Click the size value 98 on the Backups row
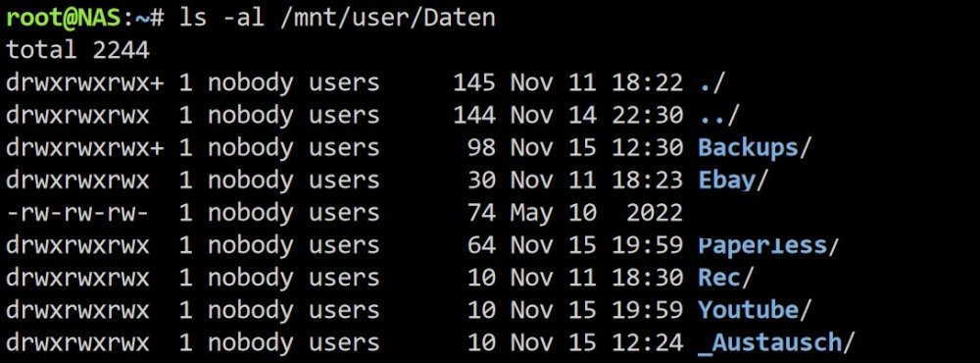Image resolution: width=980 pixels, height=363 pixels. tap(482, 148)
